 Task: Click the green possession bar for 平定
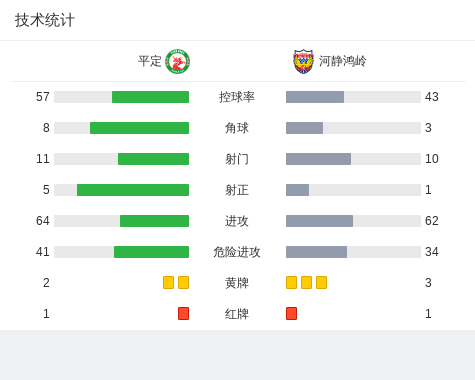150,97
